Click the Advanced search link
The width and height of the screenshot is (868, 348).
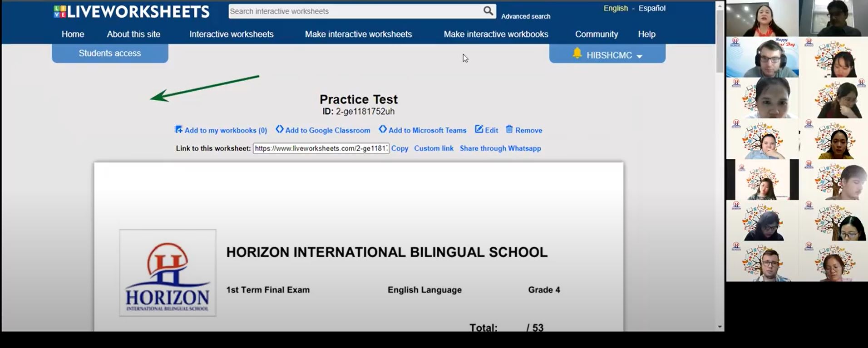point(526,16)
